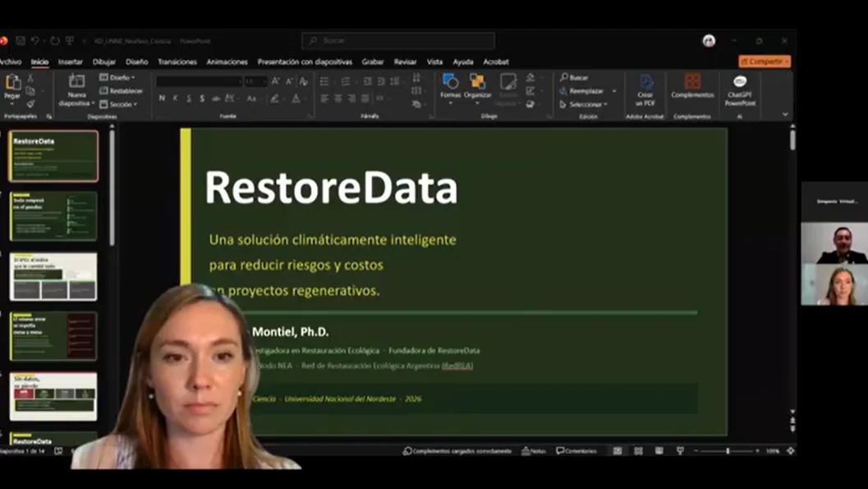
Task: Select the second slide thumbnail
Action: (53, 216)
